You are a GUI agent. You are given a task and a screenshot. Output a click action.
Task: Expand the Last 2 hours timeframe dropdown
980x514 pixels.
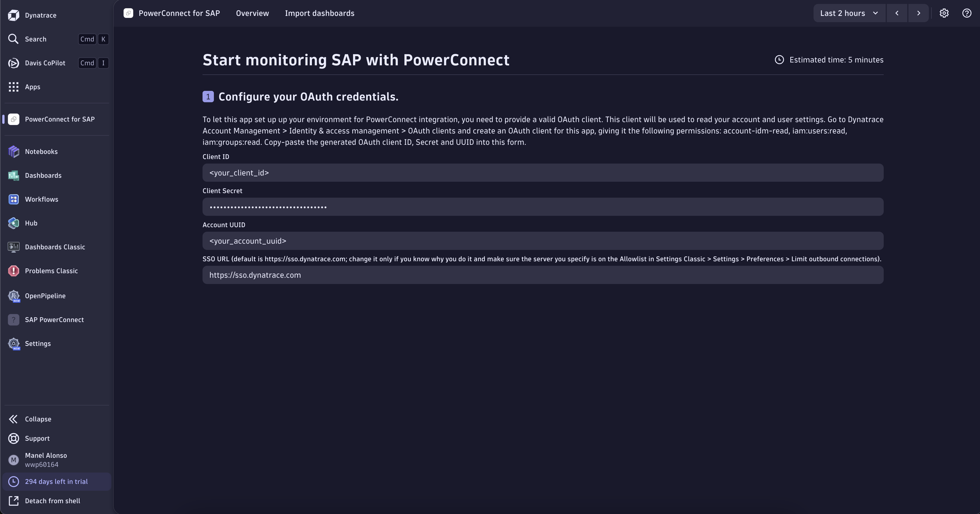849,13
